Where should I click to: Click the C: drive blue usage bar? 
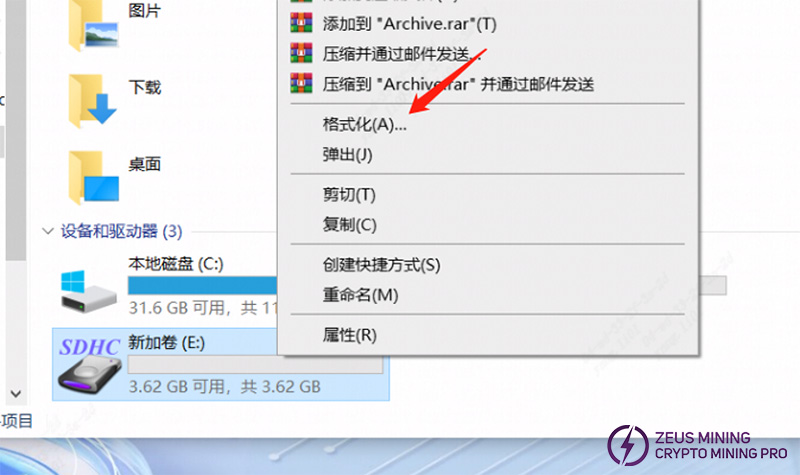[202, 286]
